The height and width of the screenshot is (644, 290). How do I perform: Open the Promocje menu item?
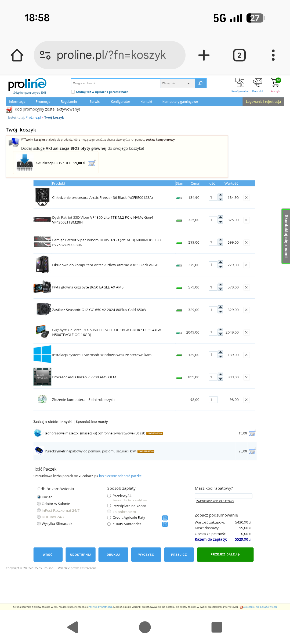pyautogui.click(x=43, y=102)
